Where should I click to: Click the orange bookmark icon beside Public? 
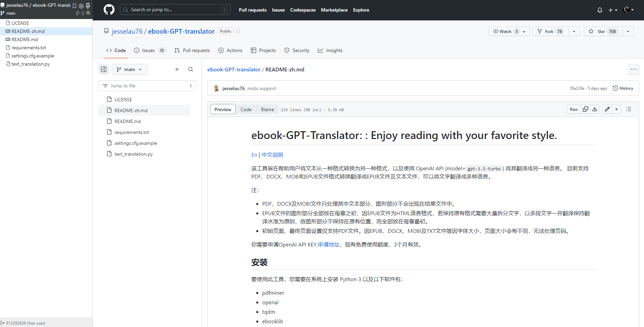pyautogui.click(x=238, y=31)
